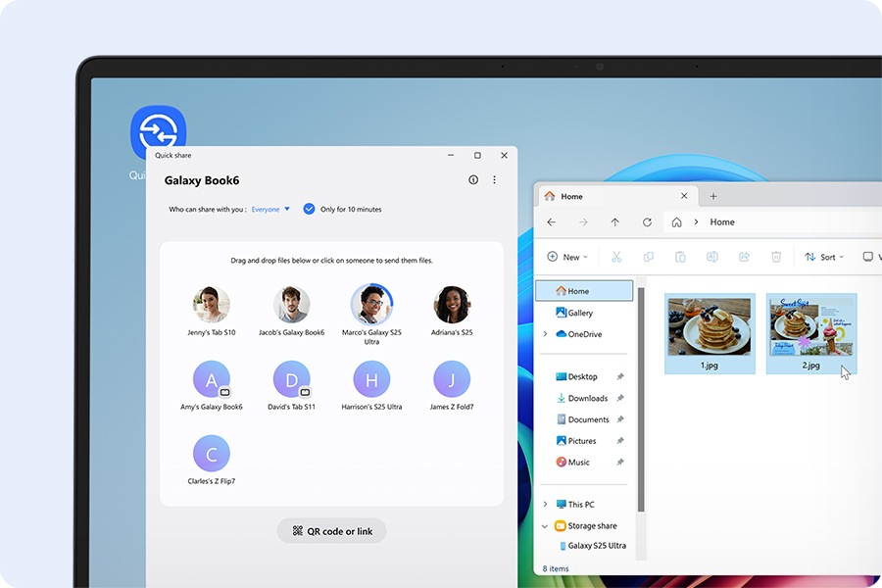Open the Everyone sharing dropdown

click(270, 209)
